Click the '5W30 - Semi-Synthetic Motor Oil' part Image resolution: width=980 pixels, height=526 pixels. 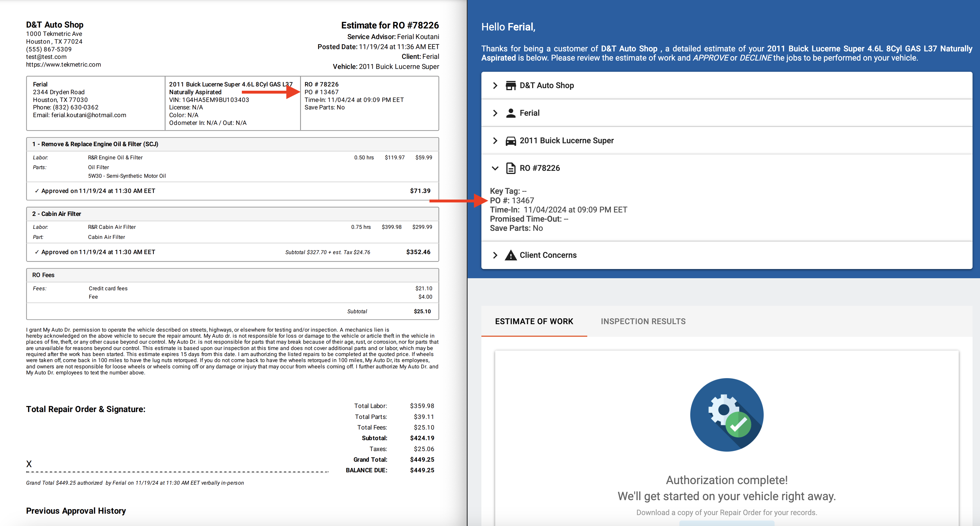pyautogui.click(x=127, y=176)
